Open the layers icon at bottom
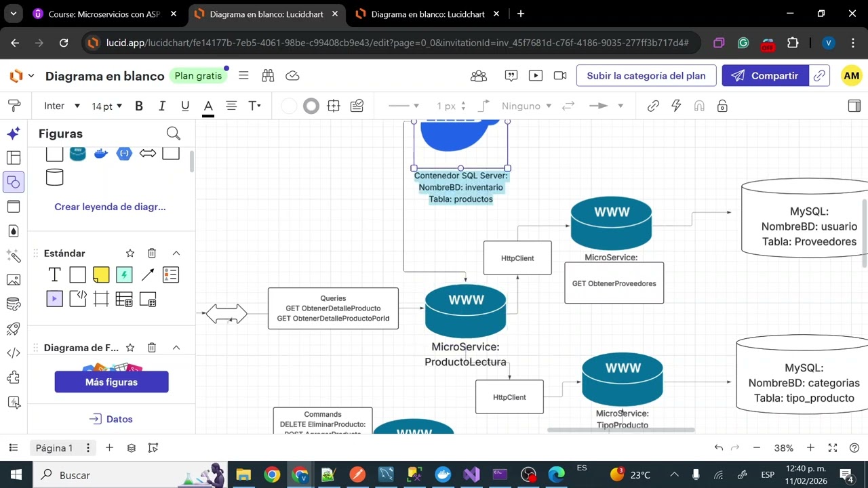Screen dimensions: 868x488 [132, 448]
